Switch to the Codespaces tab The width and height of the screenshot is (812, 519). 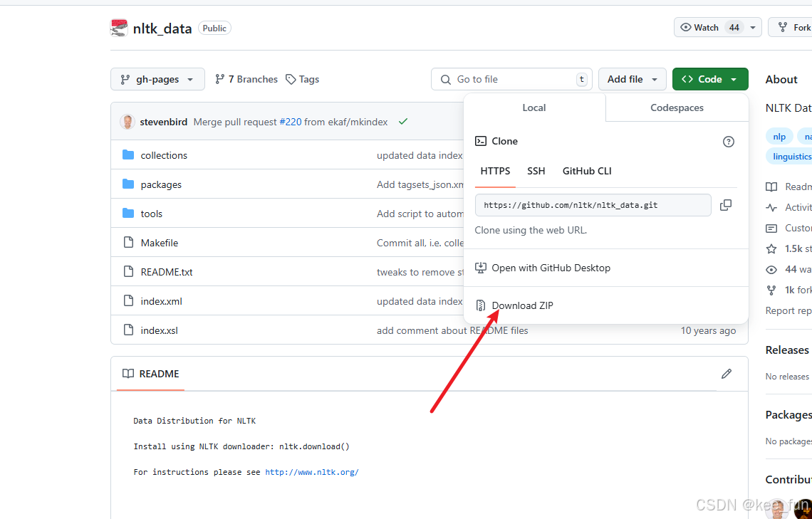(677, 108)
